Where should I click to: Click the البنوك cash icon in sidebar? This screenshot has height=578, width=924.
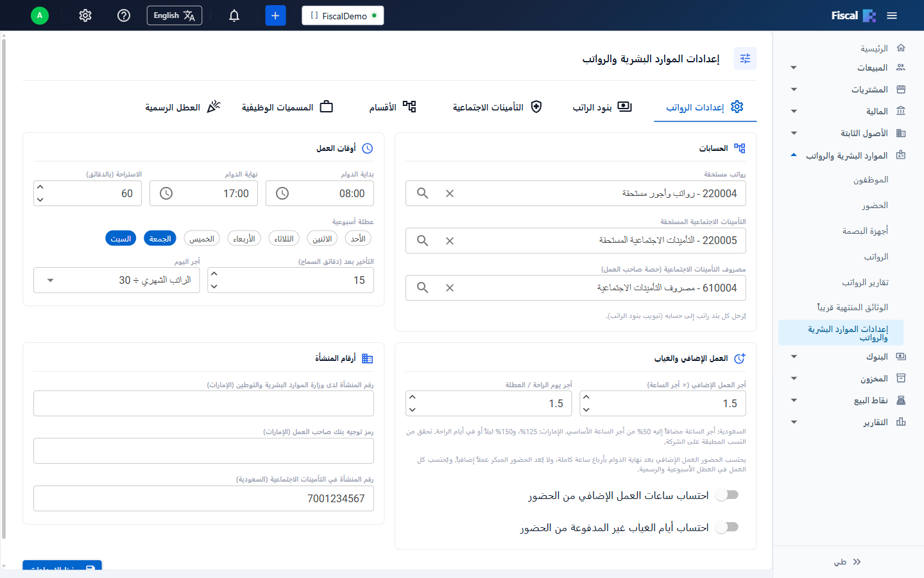click(x=901, y=356)
